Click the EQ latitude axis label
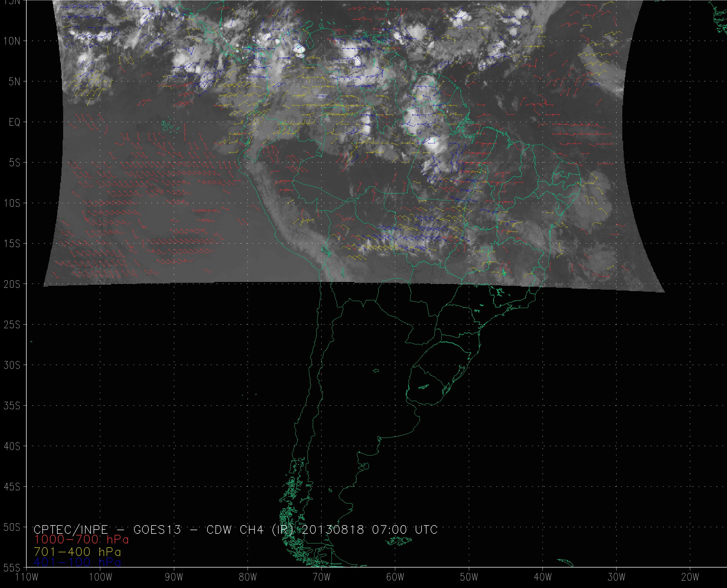This screenshot has height=588, width=727. [14, 122]
